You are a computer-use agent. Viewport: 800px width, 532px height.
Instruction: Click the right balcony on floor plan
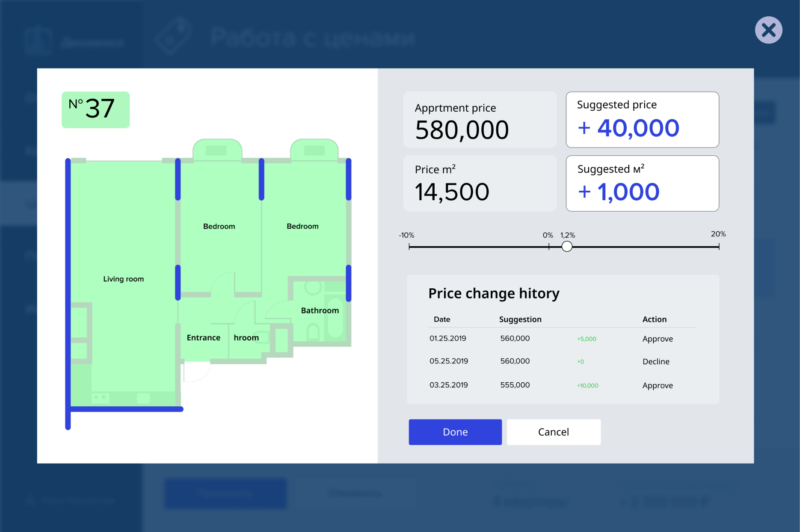(x=314, y=150)
